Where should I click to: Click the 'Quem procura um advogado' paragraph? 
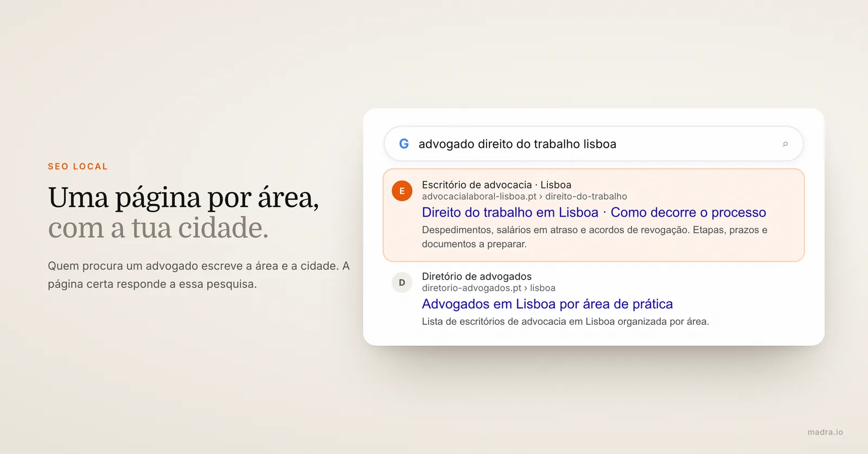[199, 275]
